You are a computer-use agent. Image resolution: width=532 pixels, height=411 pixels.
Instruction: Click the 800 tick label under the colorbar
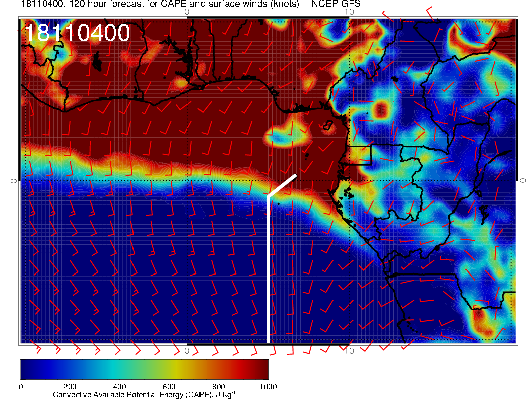point(218,386)
